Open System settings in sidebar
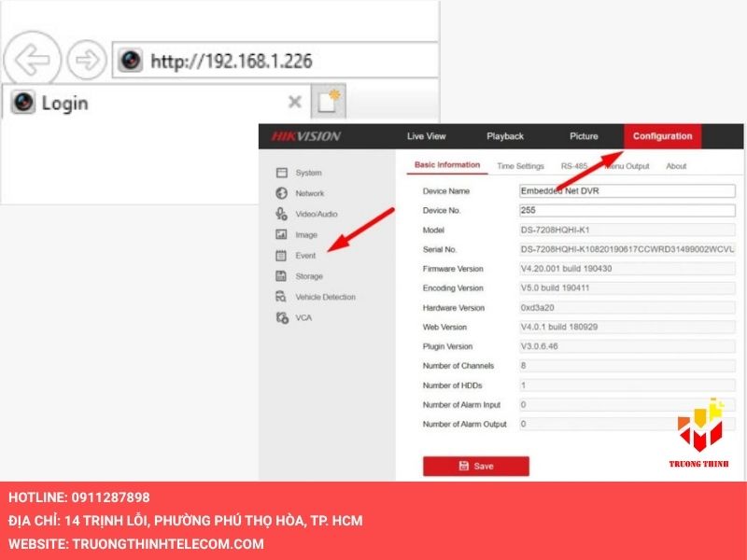This screenshot has width=747, height=560. click(x=308, y=173)
